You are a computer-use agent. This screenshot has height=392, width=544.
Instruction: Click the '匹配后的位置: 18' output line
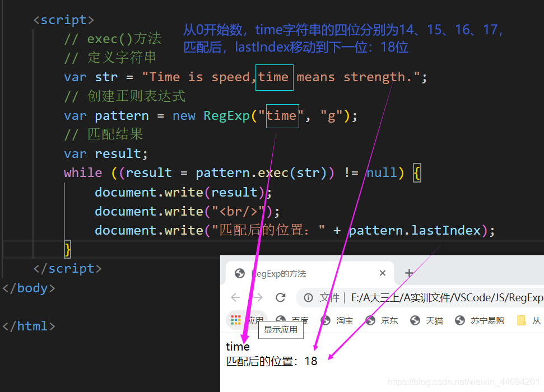coord(272,361)
